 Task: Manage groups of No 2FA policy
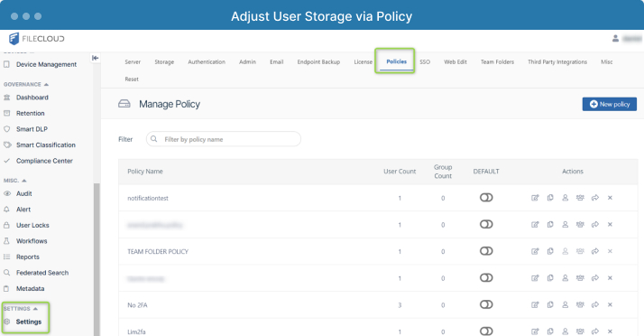click(x=580, y=304)
